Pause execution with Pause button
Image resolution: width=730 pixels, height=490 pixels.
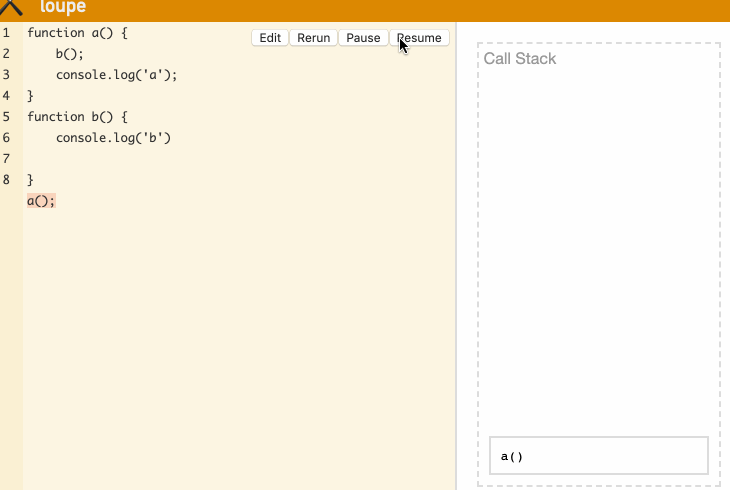(x=363, y=38)
